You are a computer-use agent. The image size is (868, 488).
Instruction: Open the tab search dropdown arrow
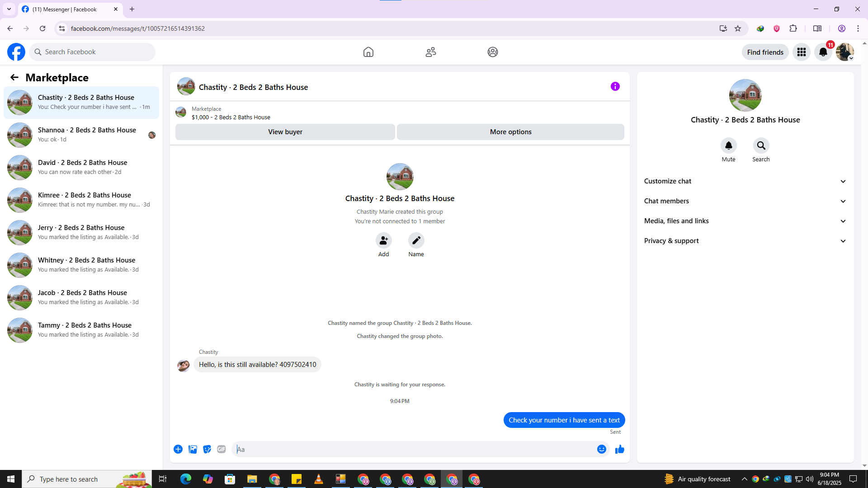click(9, 9)
